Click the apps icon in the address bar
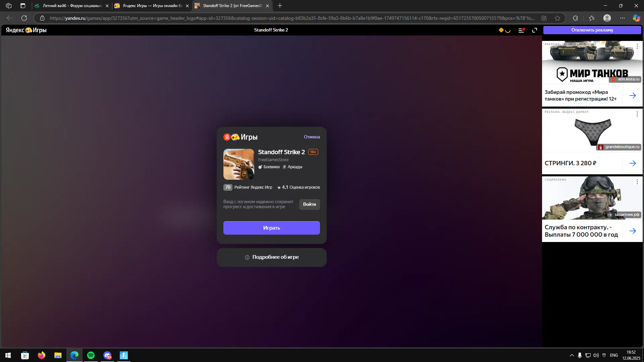 (544, 18)
